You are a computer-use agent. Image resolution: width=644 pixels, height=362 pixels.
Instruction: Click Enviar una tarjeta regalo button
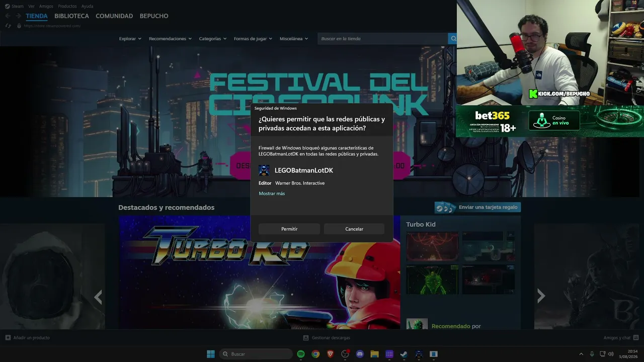(477, 207)
